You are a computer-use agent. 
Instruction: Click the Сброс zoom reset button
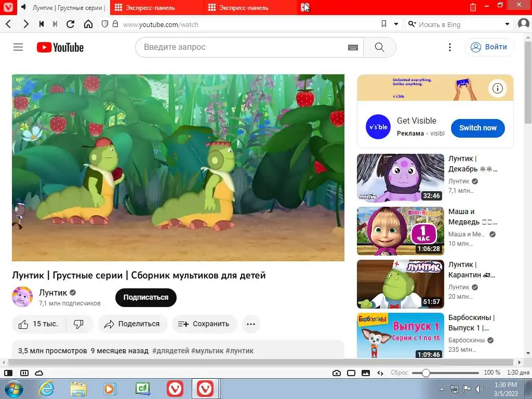(x=400, y=373)
